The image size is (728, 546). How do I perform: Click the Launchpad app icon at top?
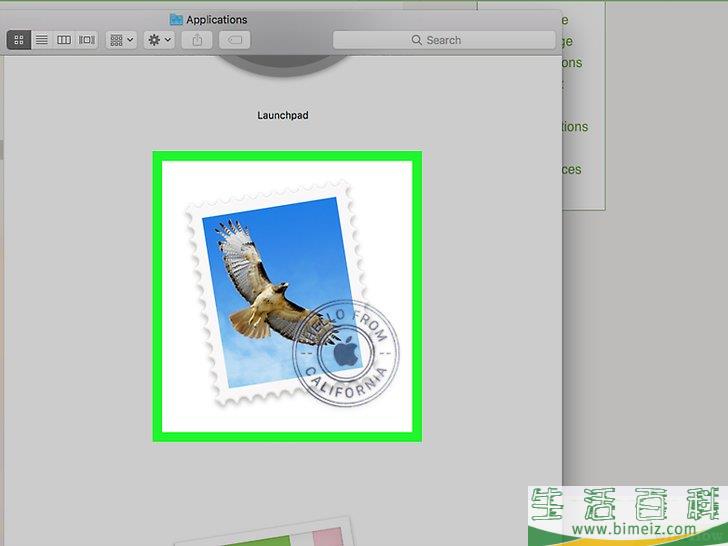pyautogui.click(x=282, y=65)
